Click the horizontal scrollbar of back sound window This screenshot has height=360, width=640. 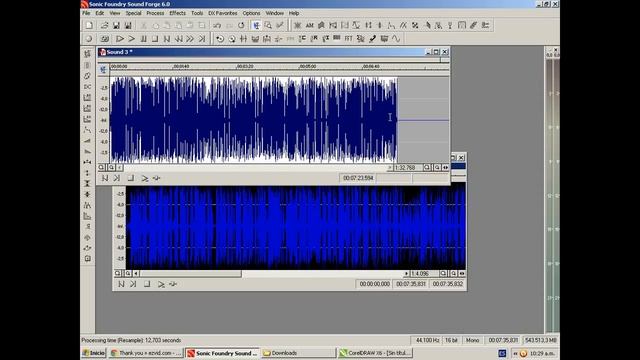pyautogui.click(x=272, y=273)
